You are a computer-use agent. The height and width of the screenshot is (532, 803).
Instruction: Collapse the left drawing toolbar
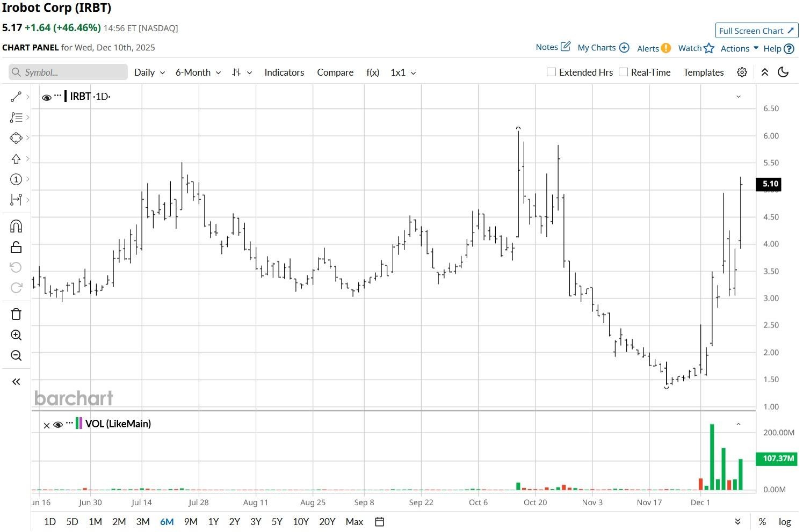(x=16, y=382)
